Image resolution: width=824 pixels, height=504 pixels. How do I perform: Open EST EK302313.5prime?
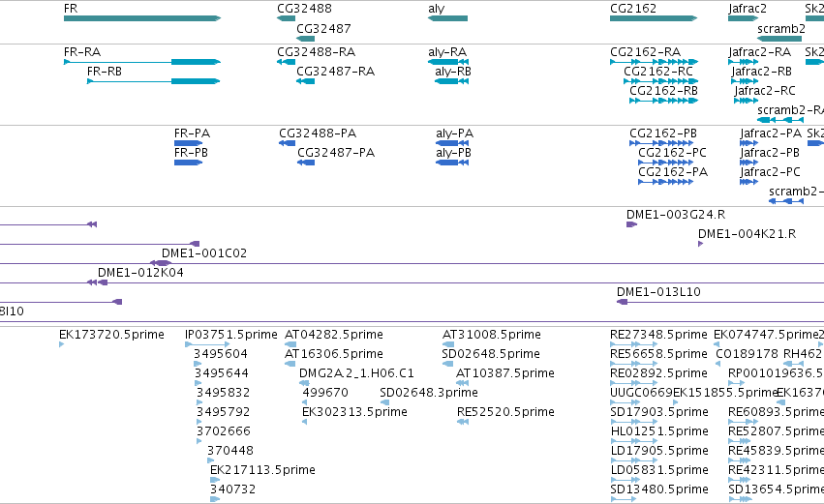point(354,412)
